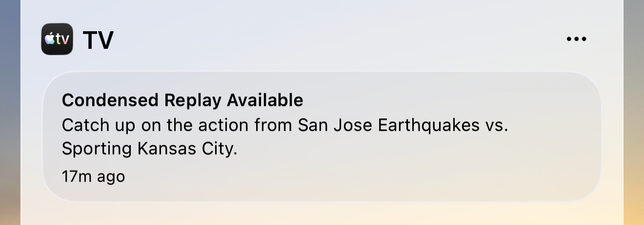Launch the TV app from its header icon
Screen dimensions: 644x225
[x=57, y=39]
